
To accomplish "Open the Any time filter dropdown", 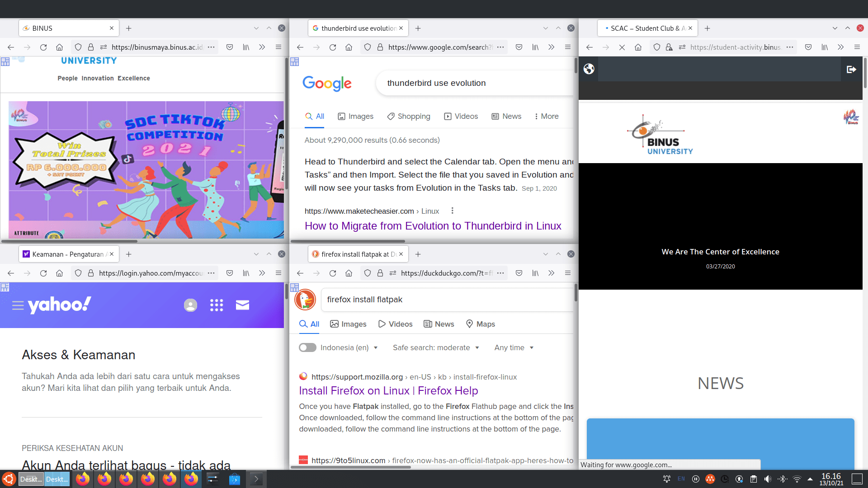I will [x=514, y=347].
